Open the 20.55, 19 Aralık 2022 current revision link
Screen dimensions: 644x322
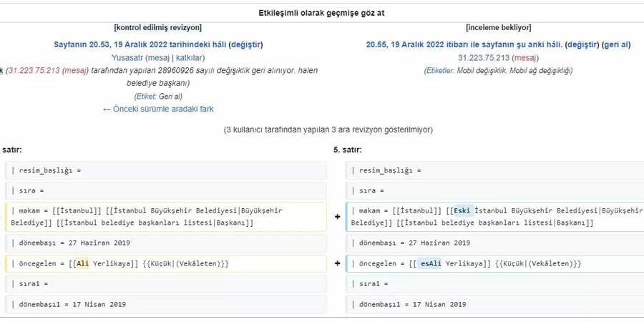[x=463, y=44]
